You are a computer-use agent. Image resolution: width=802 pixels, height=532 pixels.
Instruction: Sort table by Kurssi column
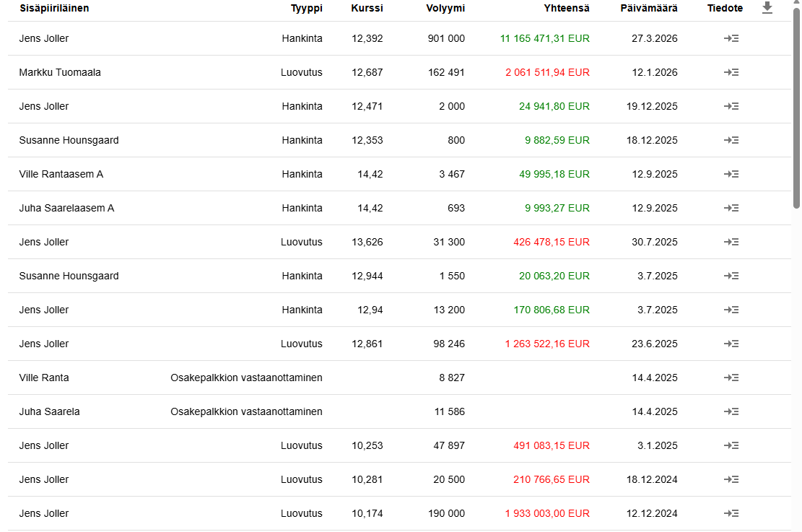(367, 8)
